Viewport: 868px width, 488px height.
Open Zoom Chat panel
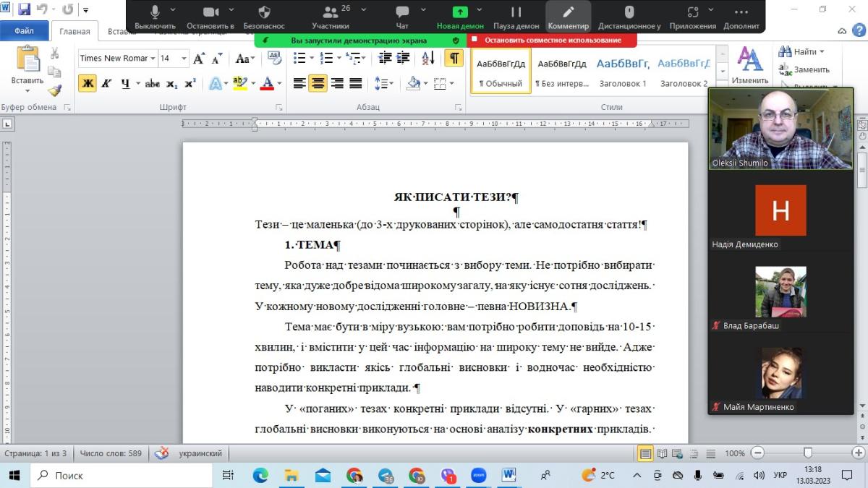pyautogui.click(x=402, y=17)
